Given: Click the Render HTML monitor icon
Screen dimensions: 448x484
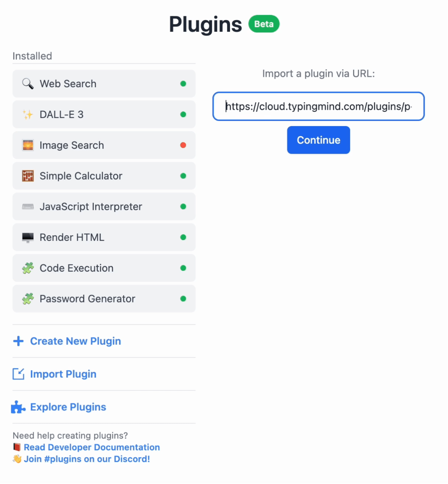Looking at the screenshot, I should [x=28, y=238].
